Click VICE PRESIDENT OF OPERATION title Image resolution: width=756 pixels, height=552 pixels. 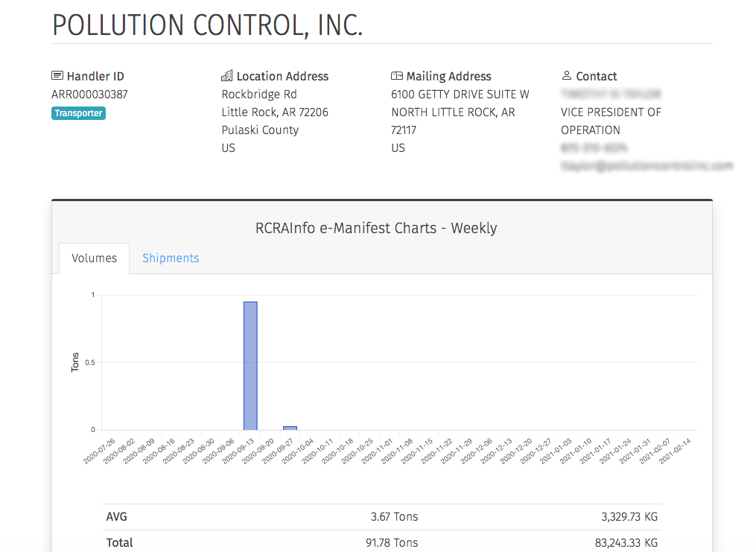[611, 121]
